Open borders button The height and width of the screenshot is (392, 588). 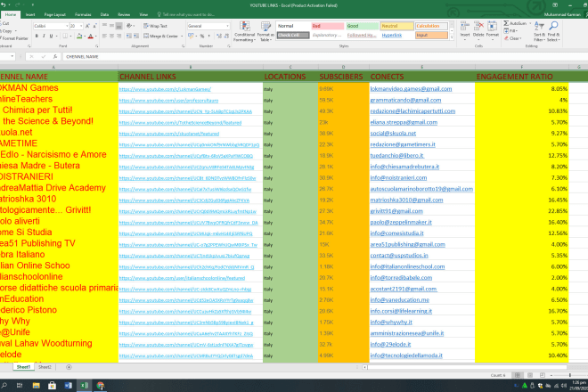click(x=65, y=36)
